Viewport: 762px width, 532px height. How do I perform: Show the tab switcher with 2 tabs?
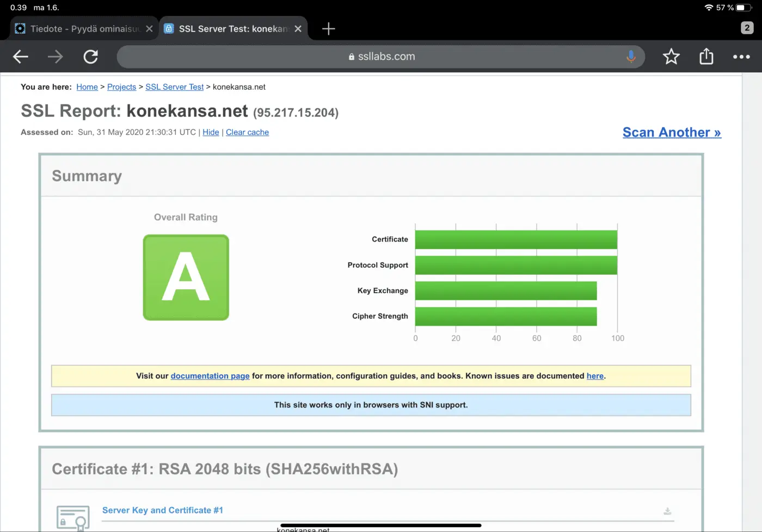(747, 28)
